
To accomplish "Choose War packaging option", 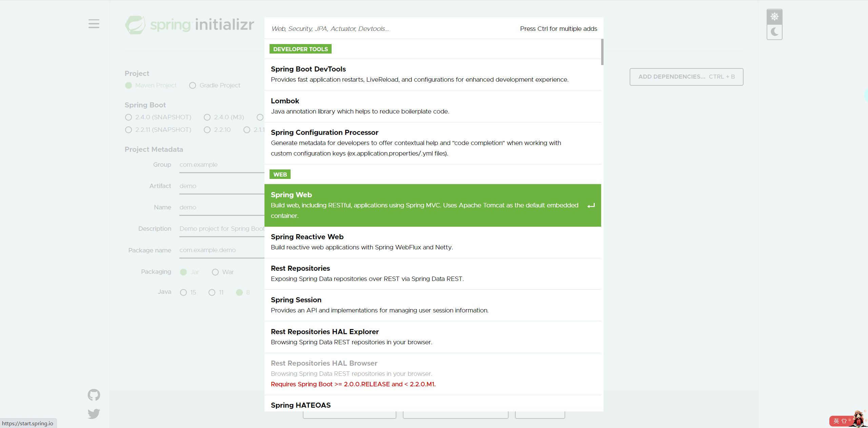I will pyautogui.click(x=215, y=272).
